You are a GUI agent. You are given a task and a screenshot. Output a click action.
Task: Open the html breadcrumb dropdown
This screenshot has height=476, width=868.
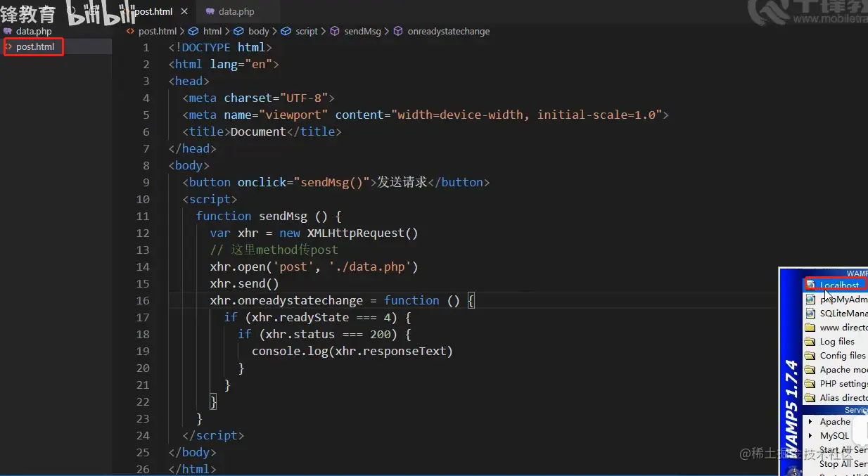212,31
